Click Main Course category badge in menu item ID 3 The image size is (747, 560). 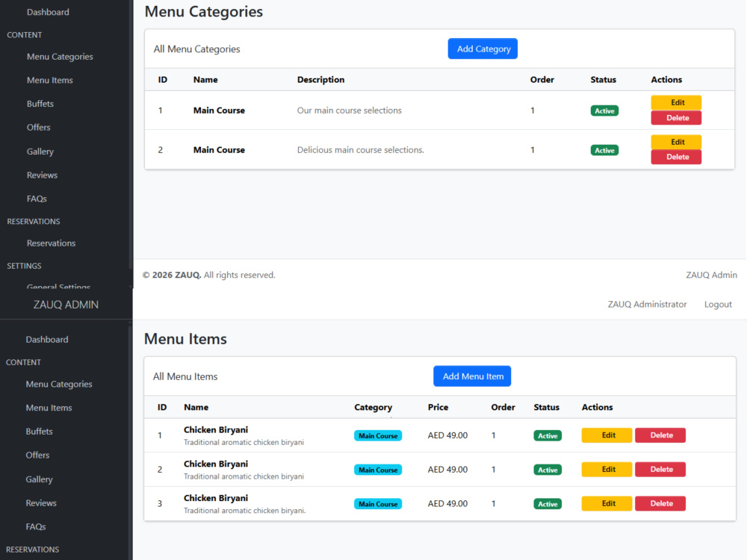pos(378,504)
